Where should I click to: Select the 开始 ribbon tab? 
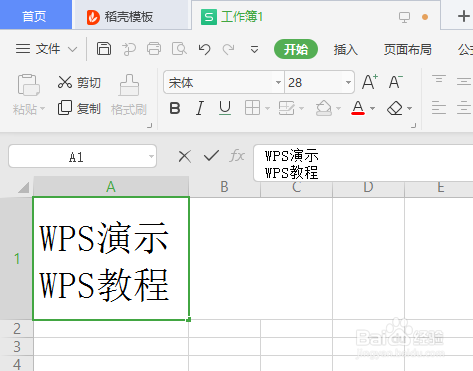296,49
